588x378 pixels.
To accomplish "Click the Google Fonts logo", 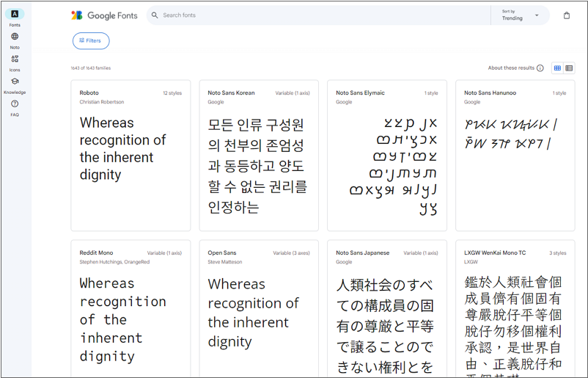I will tap(104, 15).
